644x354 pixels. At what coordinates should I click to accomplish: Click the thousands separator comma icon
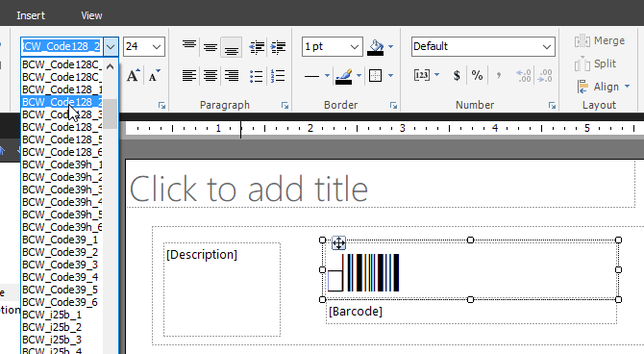(498, 76)
